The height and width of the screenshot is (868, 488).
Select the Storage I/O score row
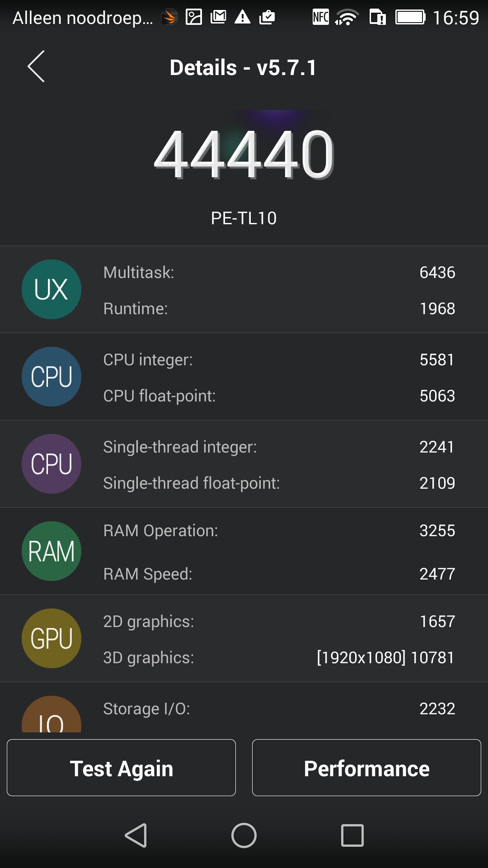(x=279, y=708)
